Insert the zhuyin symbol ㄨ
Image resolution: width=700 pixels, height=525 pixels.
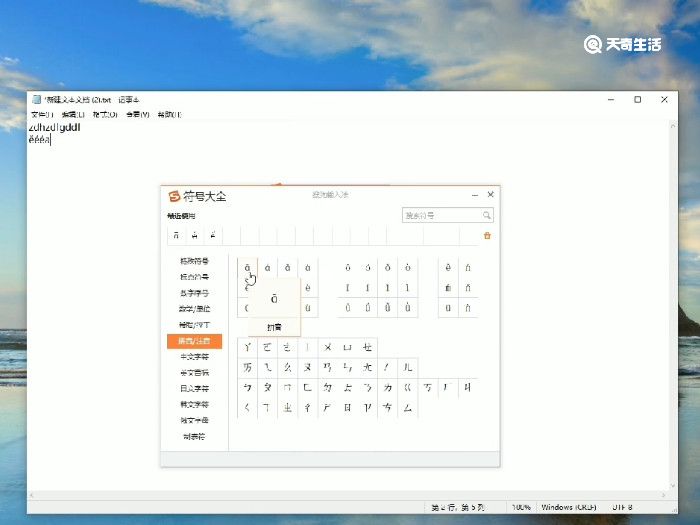328,347
